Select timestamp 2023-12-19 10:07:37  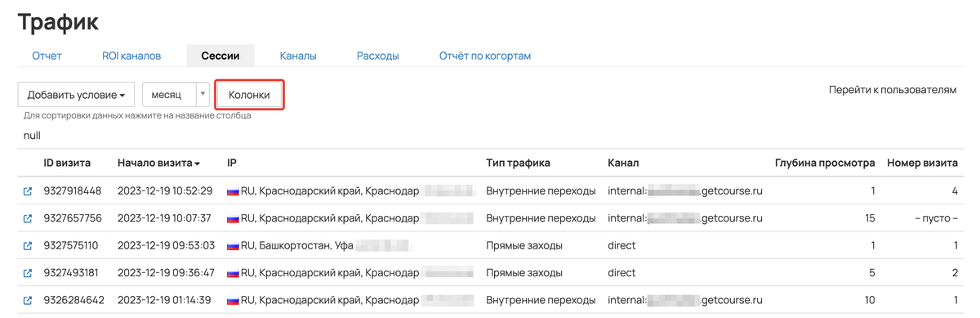tap(164, 218)
